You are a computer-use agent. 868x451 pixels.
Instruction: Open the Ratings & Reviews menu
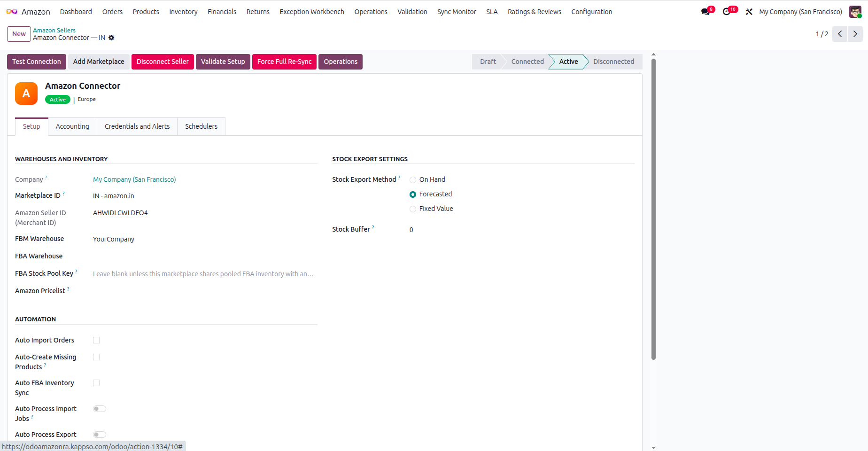535,12
